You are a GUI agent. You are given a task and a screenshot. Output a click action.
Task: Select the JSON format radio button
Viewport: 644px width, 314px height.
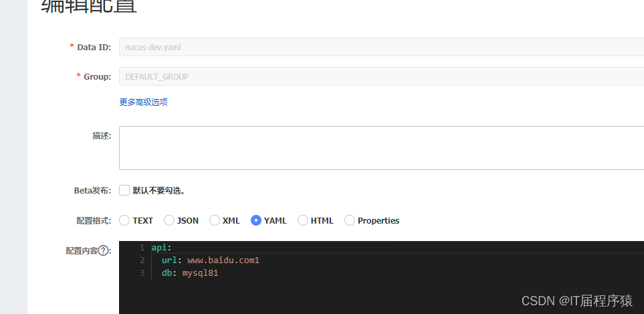tap(169, 221)
